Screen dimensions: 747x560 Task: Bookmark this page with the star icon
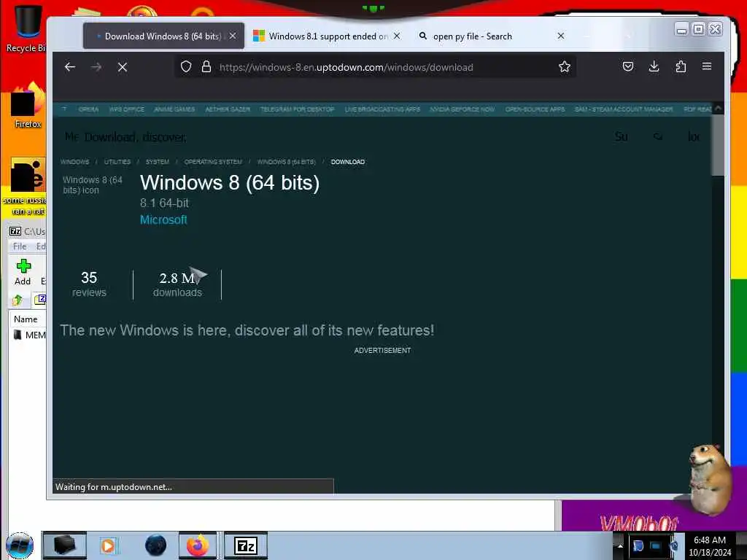[x=565, y=66]
